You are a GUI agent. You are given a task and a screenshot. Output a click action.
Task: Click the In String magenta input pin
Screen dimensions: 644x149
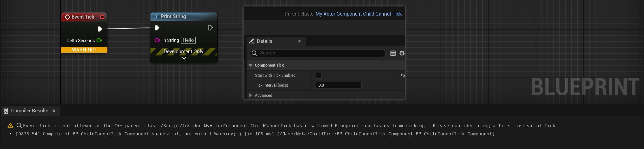click(157, 40)
